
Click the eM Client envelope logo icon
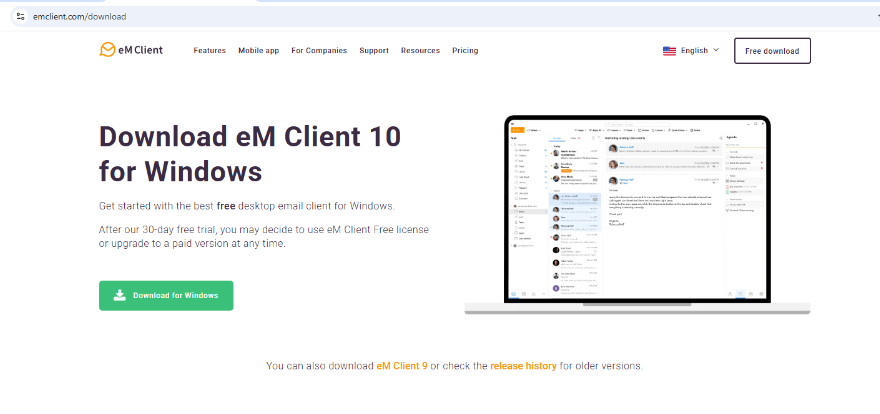(107, 50)
